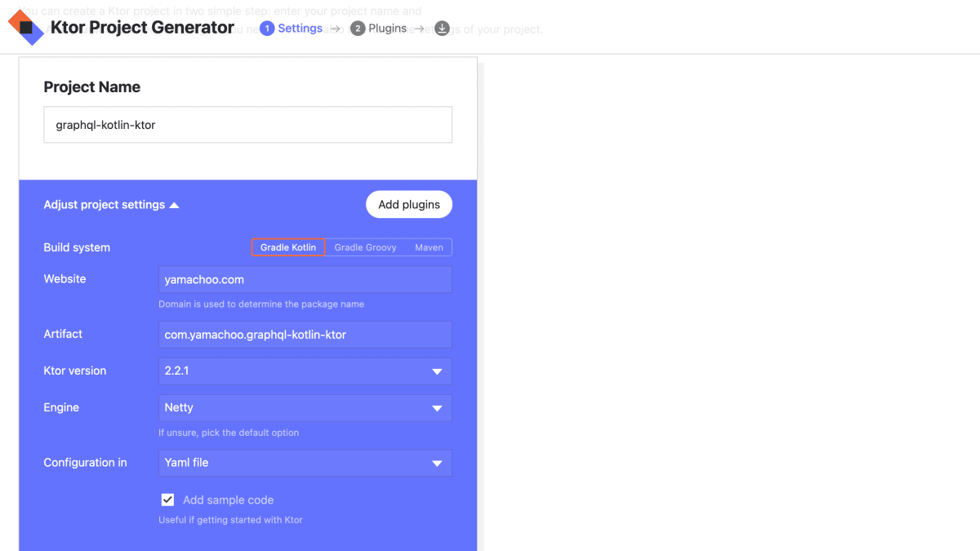Viewport: 980px width, 551px height.
Task: Click 'Domain is used to determine the package name'
Action: pyautogui.click(x=261, y=304)
